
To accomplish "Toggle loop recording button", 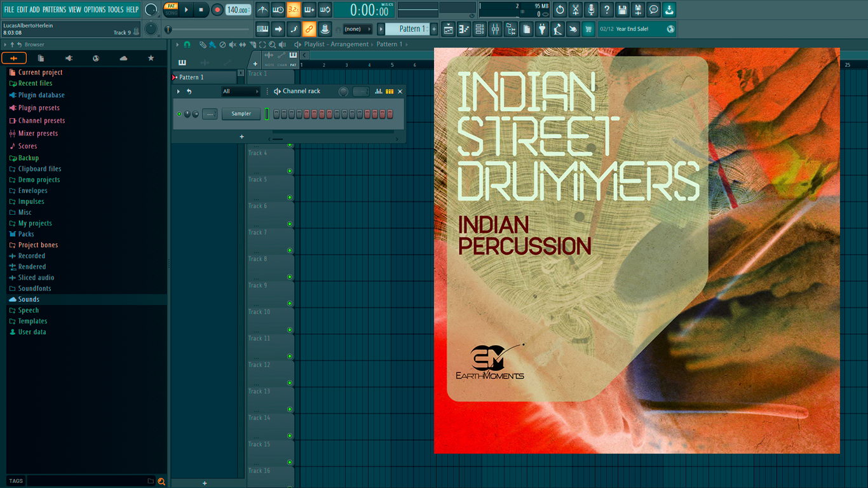I will (325, 10).
